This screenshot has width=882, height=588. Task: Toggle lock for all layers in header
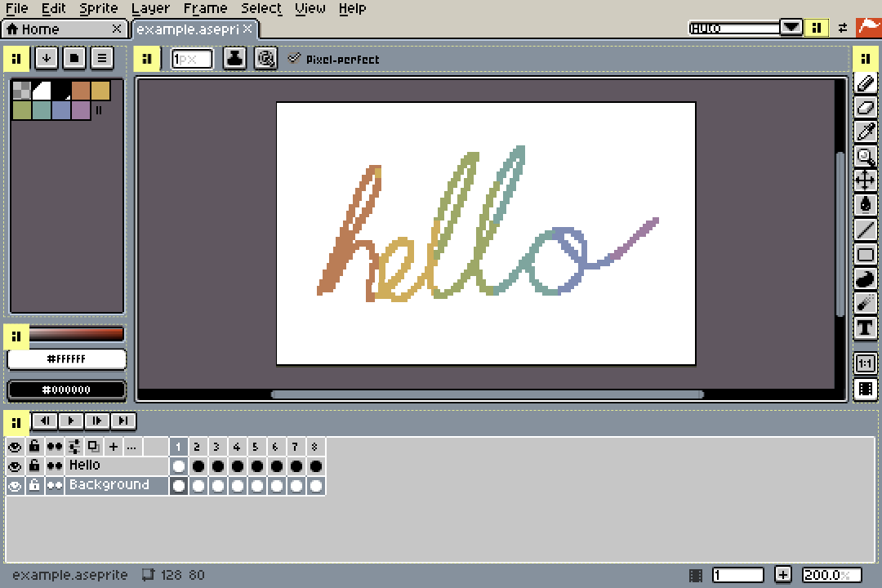point(34,447)
